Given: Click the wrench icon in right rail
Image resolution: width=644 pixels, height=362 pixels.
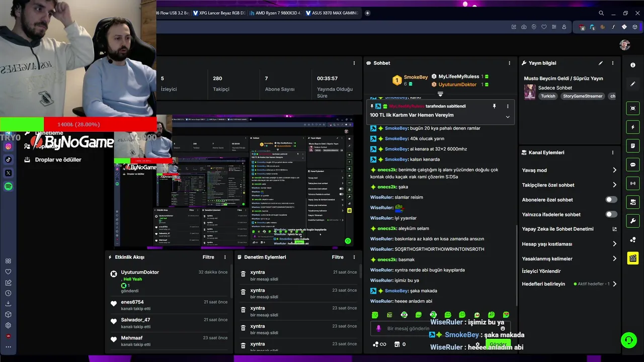Looking at the screenshot, I should tap(633, 221).
